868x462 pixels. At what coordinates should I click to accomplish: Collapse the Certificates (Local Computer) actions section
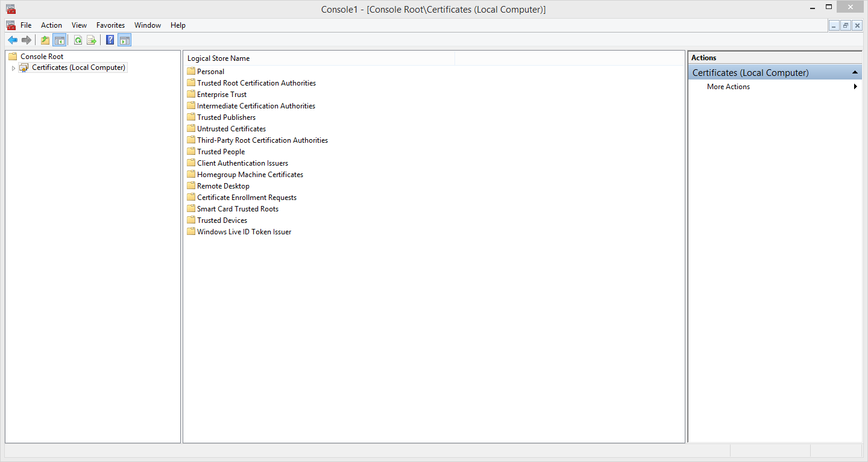point(855,73)
